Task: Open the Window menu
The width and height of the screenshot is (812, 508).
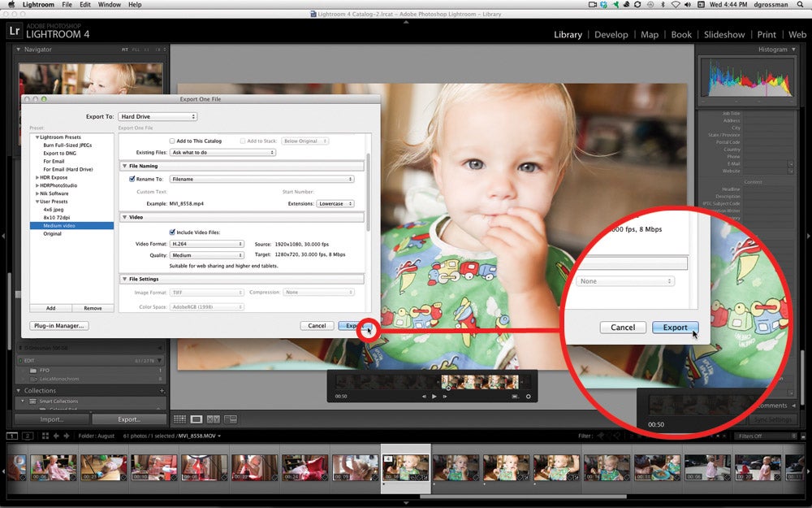Action: pos(110,5)
